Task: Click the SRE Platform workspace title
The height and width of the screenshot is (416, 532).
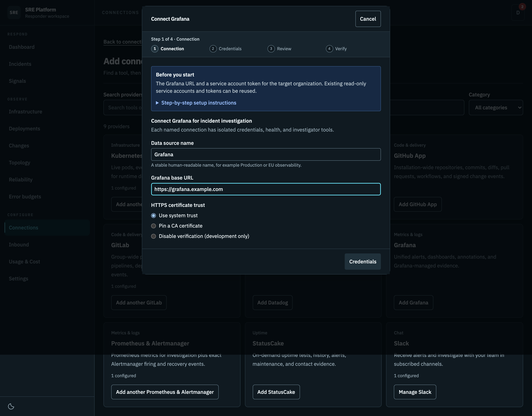Action: click(41, 10)
